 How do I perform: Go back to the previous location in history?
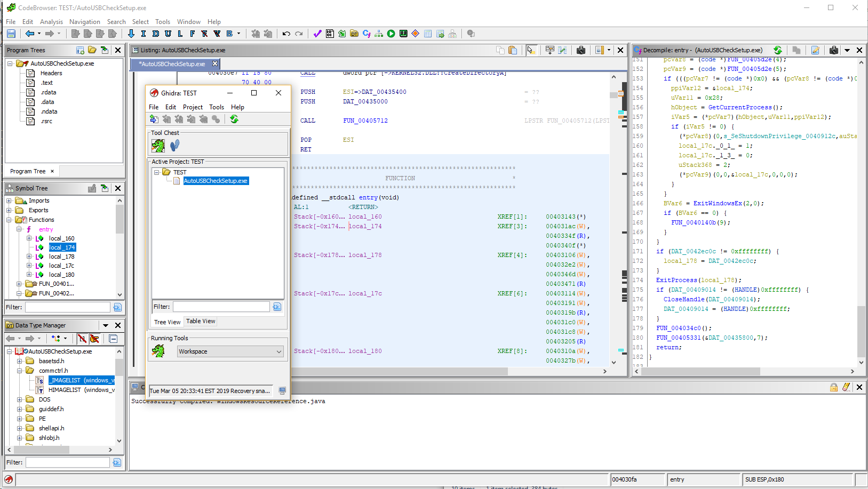coord(29,34)
